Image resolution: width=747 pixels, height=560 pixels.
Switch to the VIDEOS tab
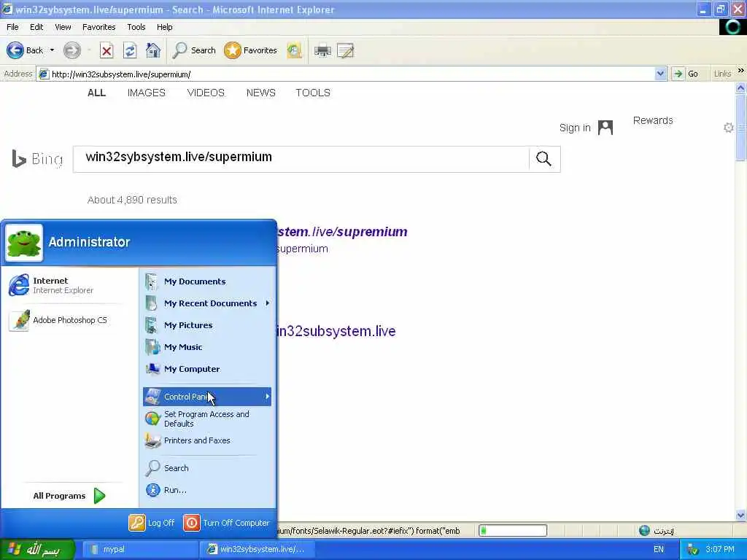(206, 93)
